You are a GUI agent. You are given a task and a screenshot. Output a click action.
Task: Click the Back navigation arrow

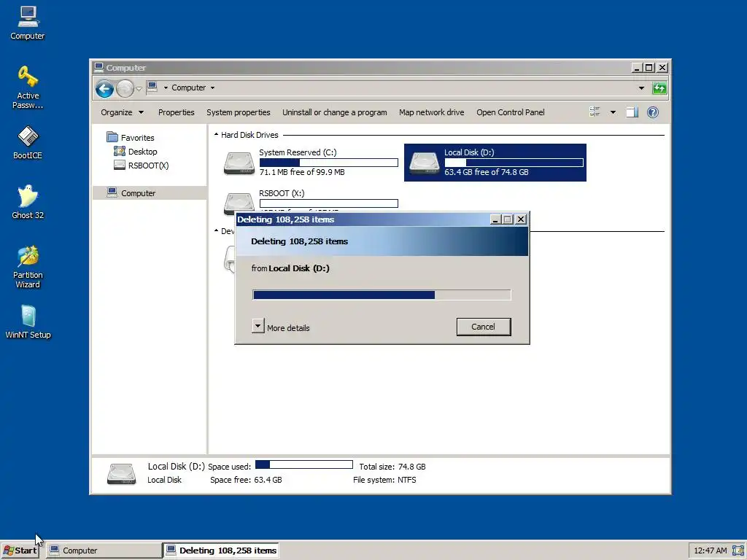coord(104,88)
